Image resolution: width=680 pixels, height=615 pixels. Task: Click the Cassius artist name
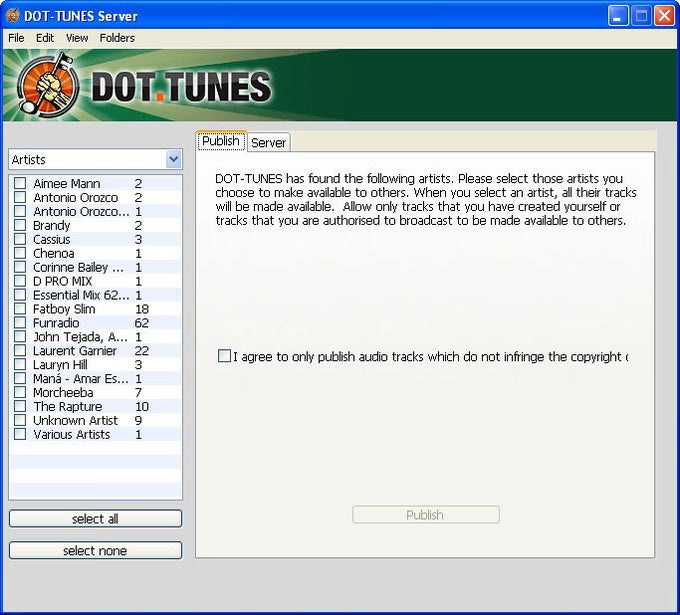click(x=52, y=239)
